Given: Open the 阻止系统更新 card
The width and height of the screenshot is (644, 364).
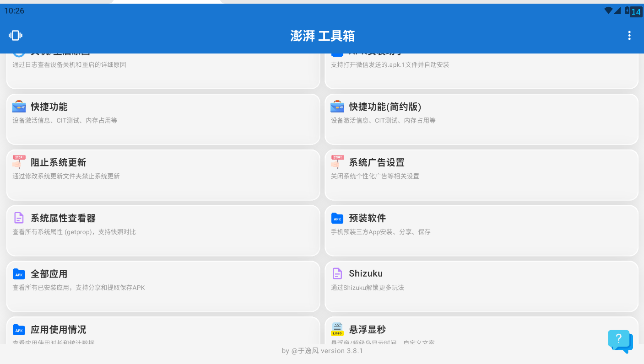Looking at the screenshot, I should click(x=163, y=175).
